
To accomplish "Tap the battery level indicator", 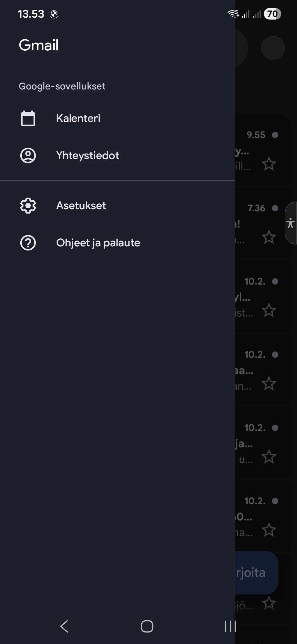I will coord(272,14).
